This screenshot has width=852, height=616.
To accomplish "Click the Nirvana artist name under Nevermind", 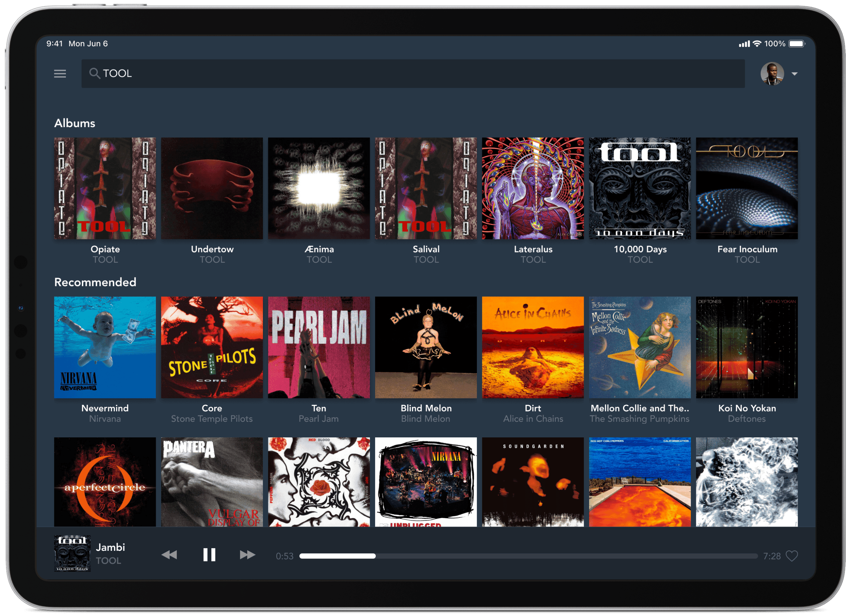I will pyautogui.click(x=105, y=419).
